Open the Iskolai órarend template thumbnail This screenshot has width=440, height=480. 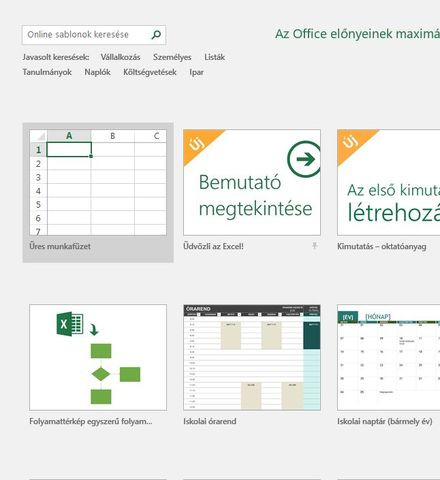[x=252, y=357]
